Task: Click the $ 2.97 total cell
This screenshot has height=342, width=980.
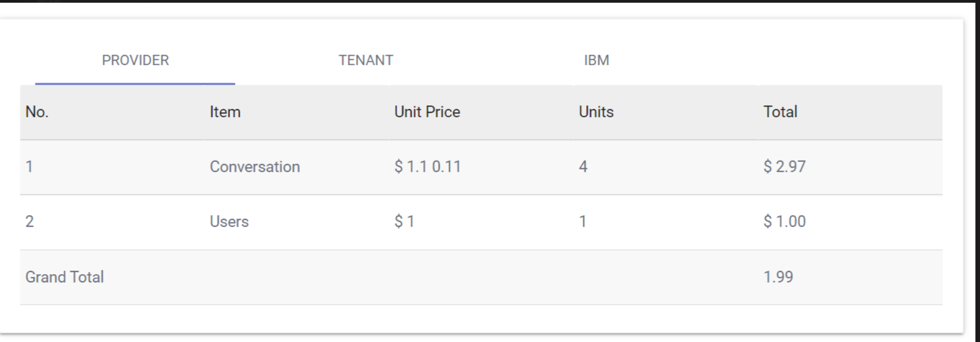Action: click(784, 167)
